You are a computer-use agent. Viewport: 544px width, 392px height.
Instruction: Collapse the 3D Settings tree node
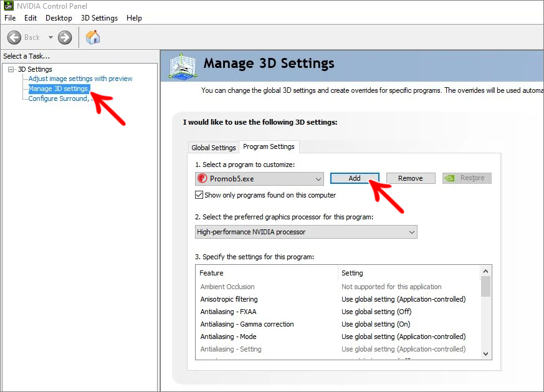pyautogui.click(x=11, y=69)
